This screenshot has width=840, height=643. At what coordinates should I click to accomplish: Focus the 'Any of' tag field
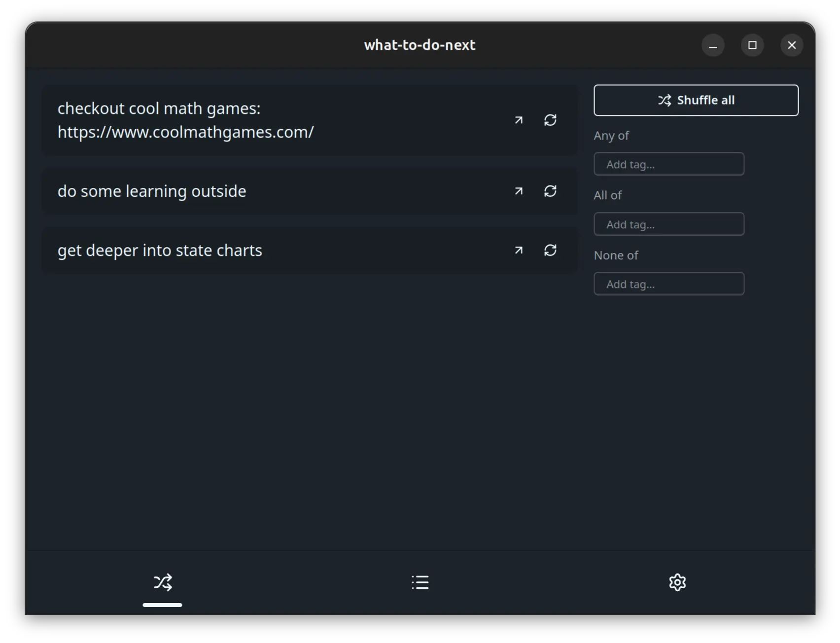[668, 164]
